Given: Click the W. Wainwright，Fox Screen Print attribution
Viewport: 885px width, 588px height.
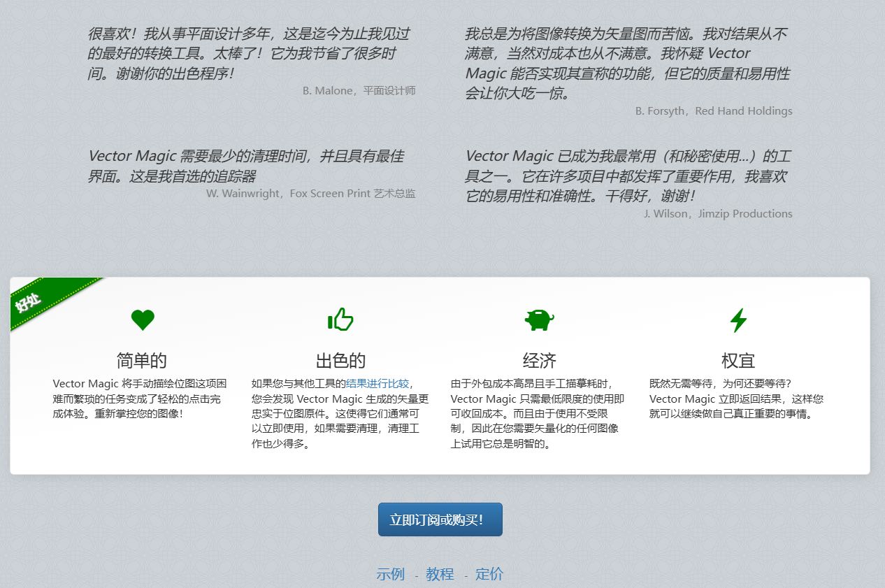Looking at the screenshot, I should [311, 194].
